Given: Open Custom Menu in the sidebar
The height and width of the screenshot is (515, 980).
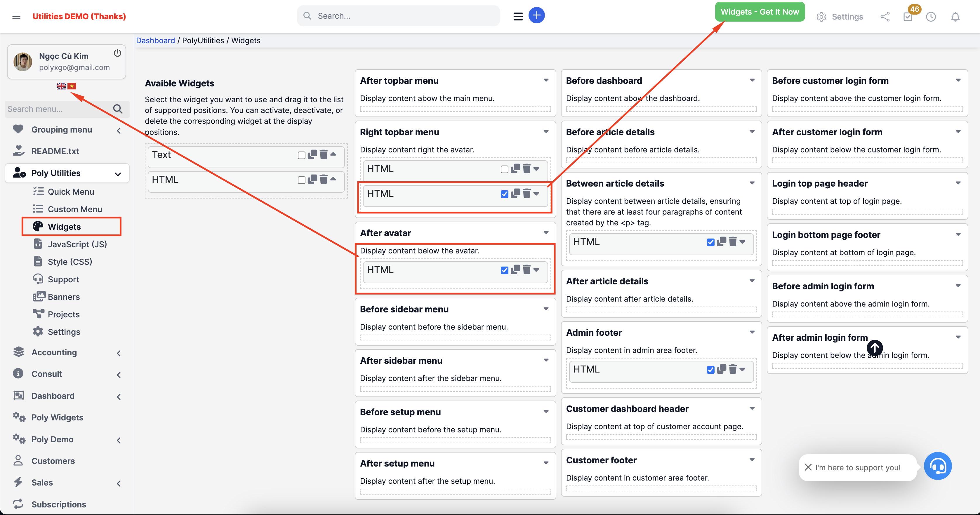Looking at the screenshot, I should click(x=75, y=209).
